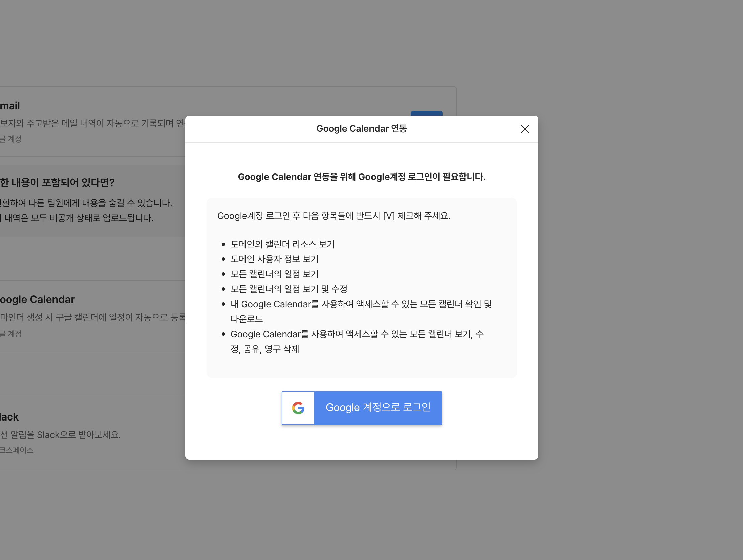Image resolution: width=743 pixels, height=560 pixels.
Task: Click list item 도메인의 캘린더 리소스 보기
Action: (x=283, y=244)
